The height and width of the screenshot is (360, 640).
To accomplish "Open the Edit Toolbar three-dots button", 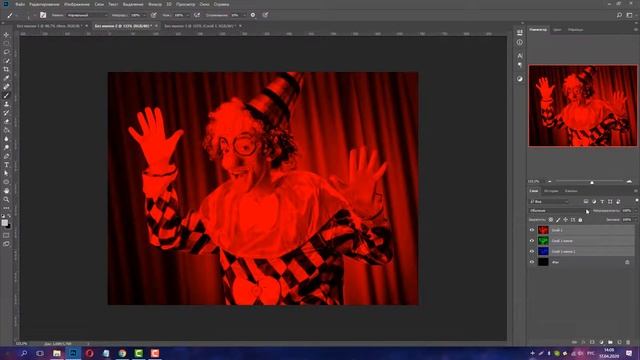I will 6,208.
